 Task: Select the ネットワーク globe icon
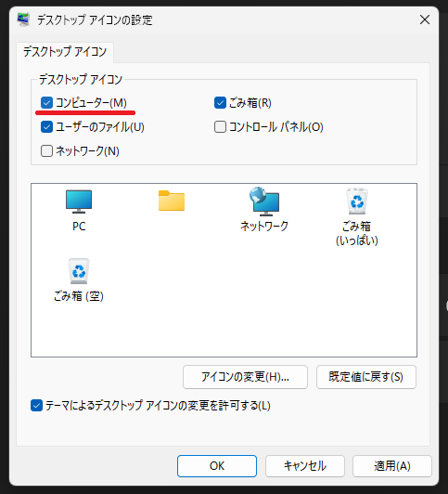pos(264,201)
